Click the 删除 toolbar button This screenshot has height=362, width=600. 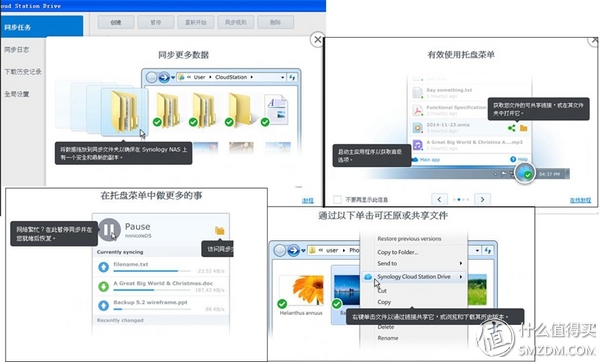276,22
